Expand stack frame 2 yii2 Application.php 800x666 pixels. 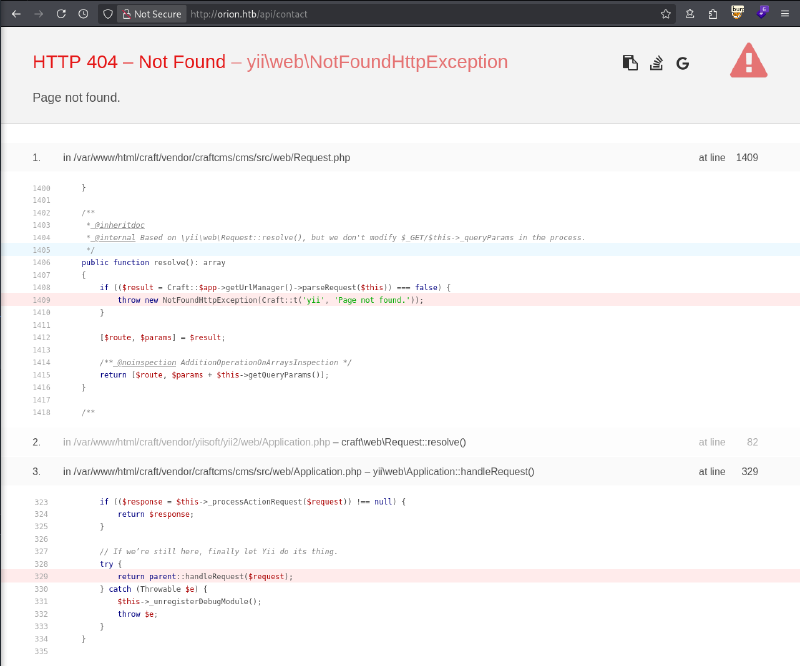(x=400, y=442)
